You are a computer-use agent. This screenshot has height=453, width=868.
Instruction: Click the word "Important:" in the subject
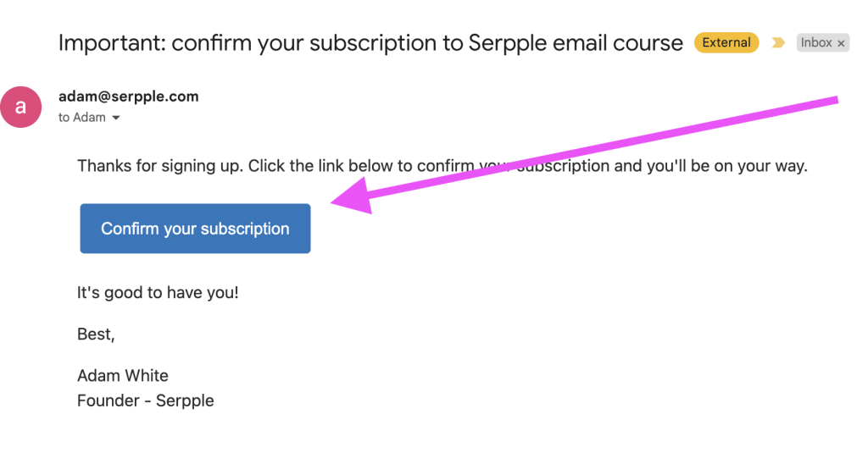point(111,43)
